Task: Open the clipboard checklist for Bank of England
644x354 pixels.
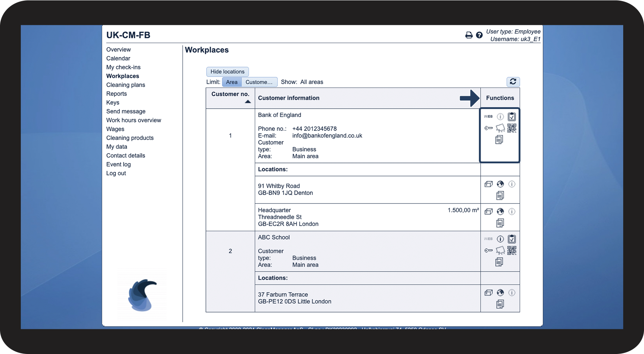Action: (x=512, y=117)
